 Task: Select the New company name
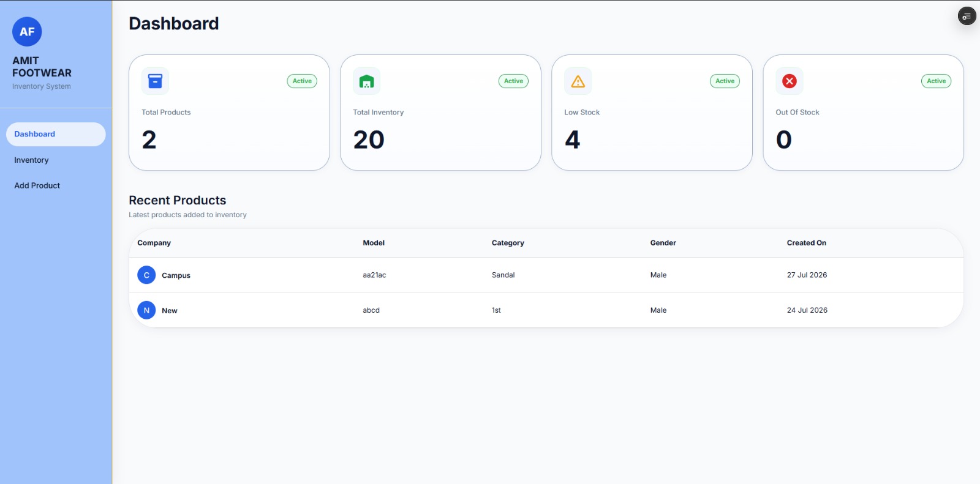tap(170, 311)
